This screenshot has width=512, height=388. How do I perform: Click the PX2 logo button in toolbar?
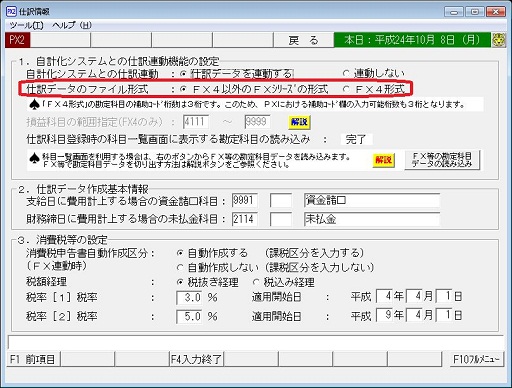coord(17,40)
